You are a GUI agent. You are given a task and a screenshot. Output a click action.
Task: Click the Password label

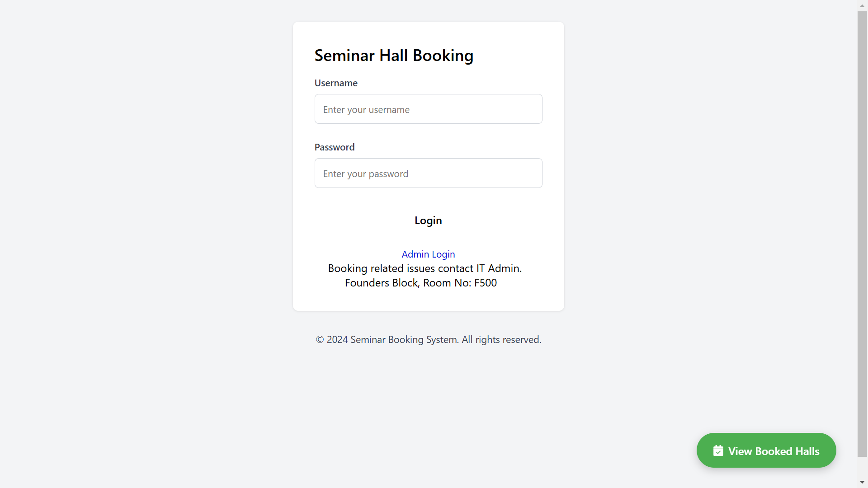335,147
